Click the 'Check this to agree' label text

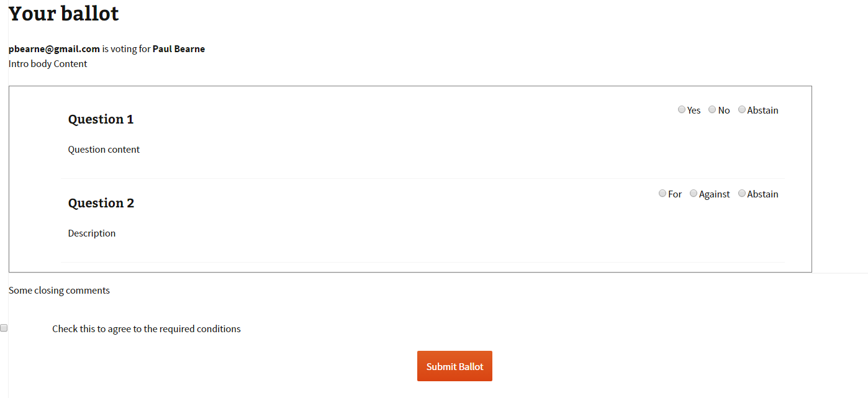[146, 329]
